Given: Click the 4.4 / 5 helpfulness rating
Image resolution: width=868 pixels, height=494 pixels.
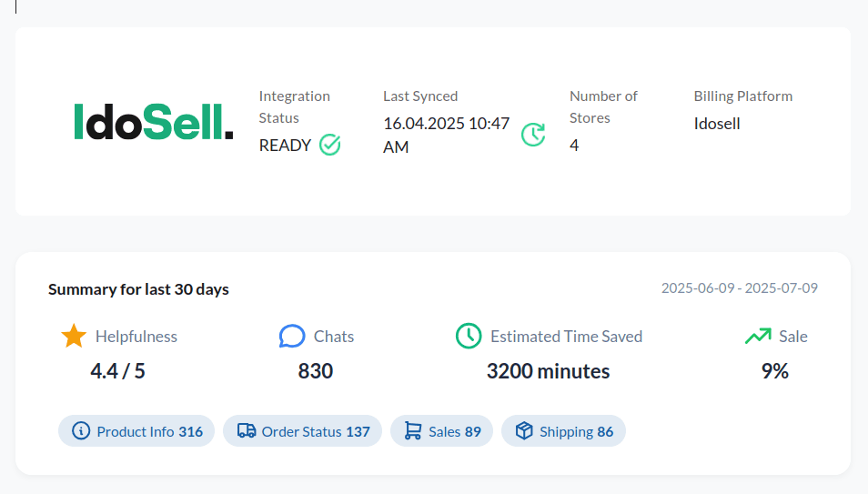Looking at the screenshot, I should coord(117,371).
